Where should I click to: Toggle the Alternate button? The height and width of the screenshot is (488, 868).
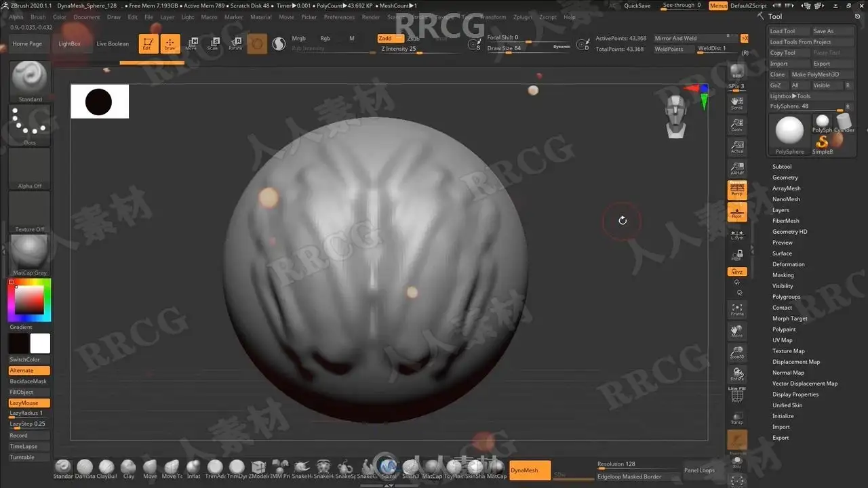pyautogui.click(x=29, y=371)
